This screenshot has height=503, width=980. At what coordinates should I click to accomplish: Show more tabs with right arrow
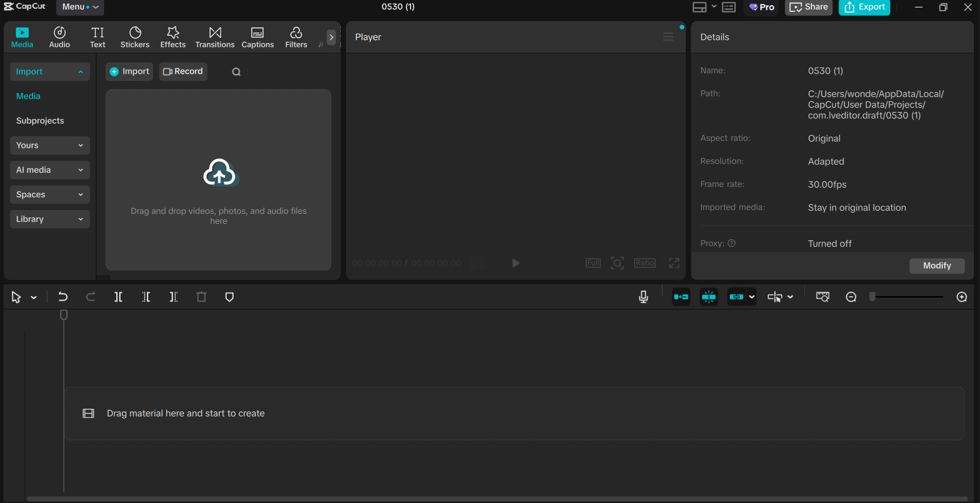(x=331, y=37)
